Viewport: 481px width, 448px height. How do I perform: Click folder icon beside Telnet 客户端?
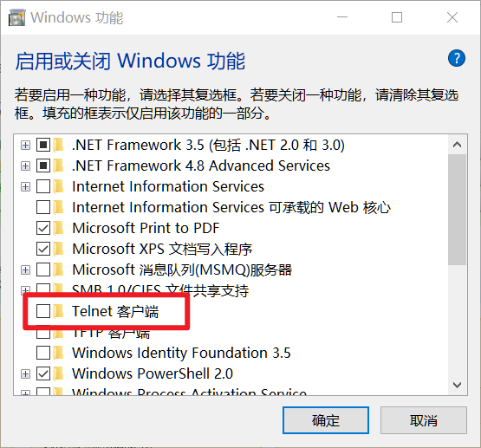(x=58, y=311)
